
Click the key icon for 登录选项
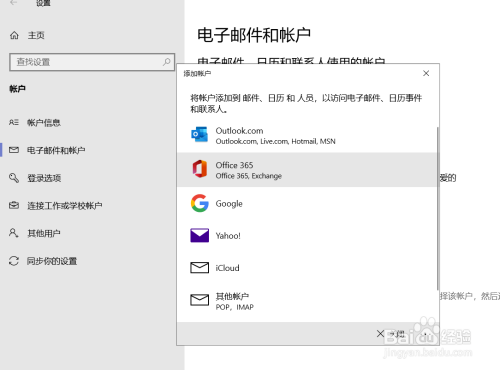[x=14, y=178]
